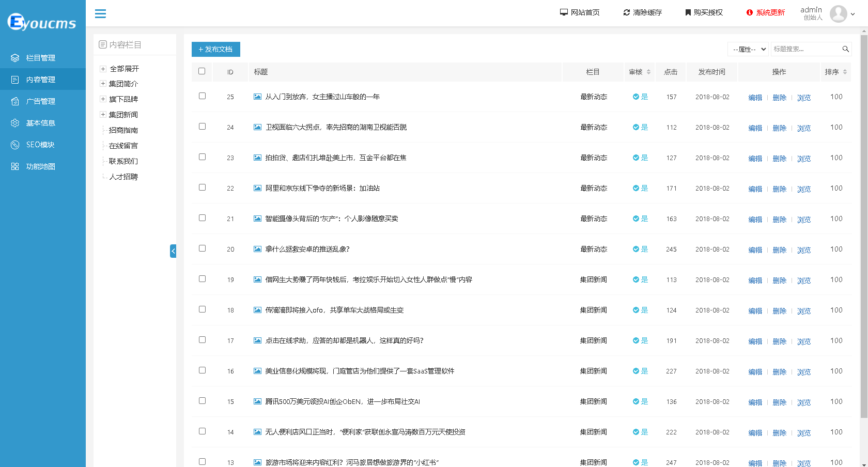Click inside the 标题搜索 input field

coord(807,49)
